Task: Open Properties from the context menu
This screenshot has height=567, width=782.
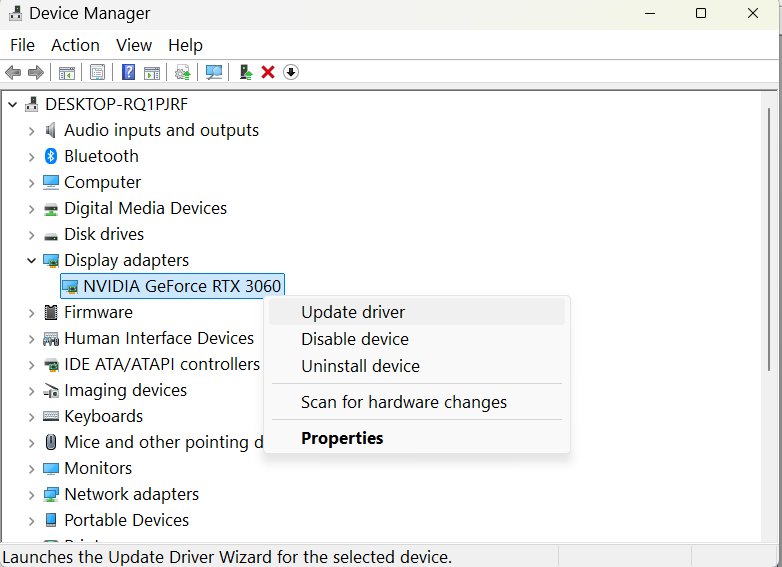Action: click(342, 438)
